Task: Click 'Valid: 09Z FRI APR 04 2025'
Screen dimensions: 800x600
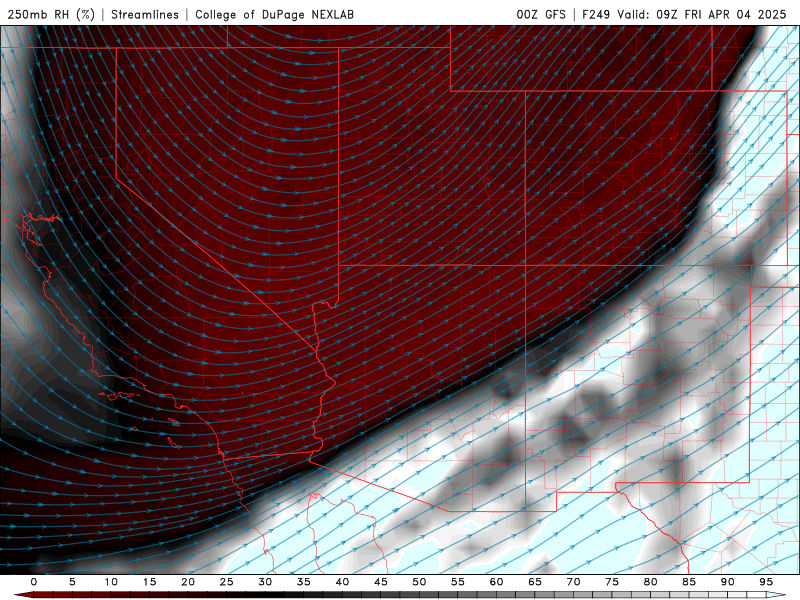Action: tap(702, 14)
